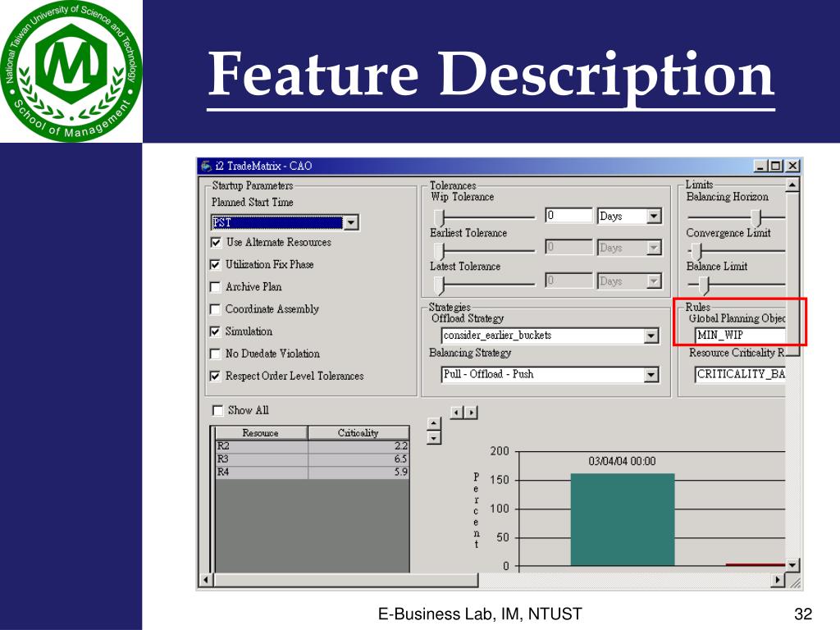This screenshot has width=840, height=630.
Task: Click criticality value 6.5
Action: [400, 459]
